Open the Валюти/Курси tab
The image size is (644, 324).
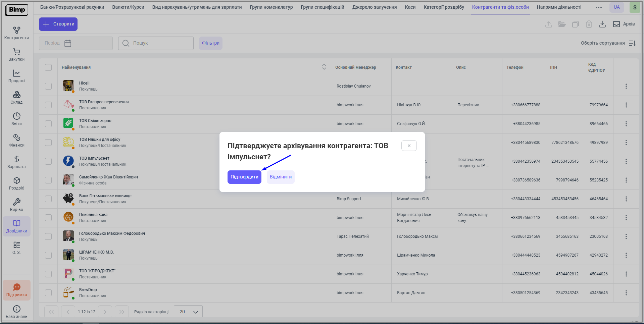pos(128,7)
